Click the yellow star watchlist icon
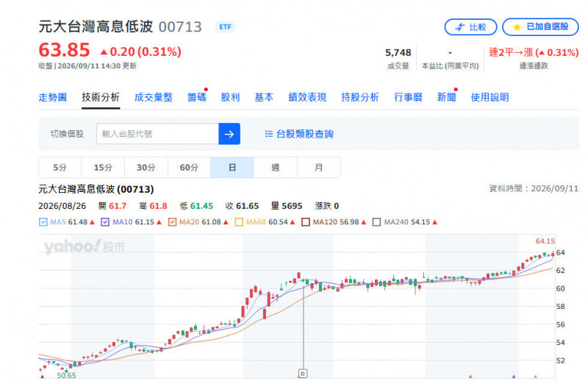 coord(517,27)
